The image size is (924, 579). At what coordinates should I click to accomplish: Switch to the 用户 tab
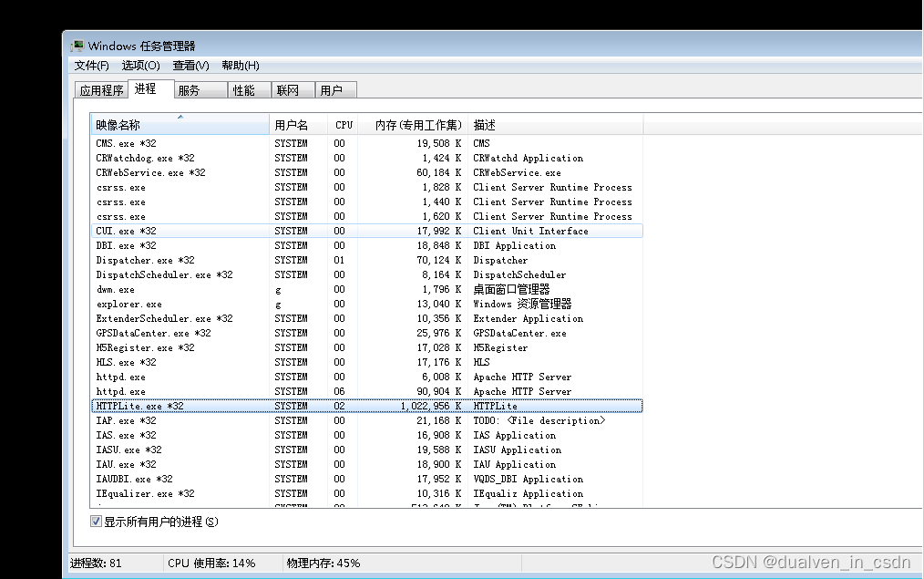click(336, 90)
